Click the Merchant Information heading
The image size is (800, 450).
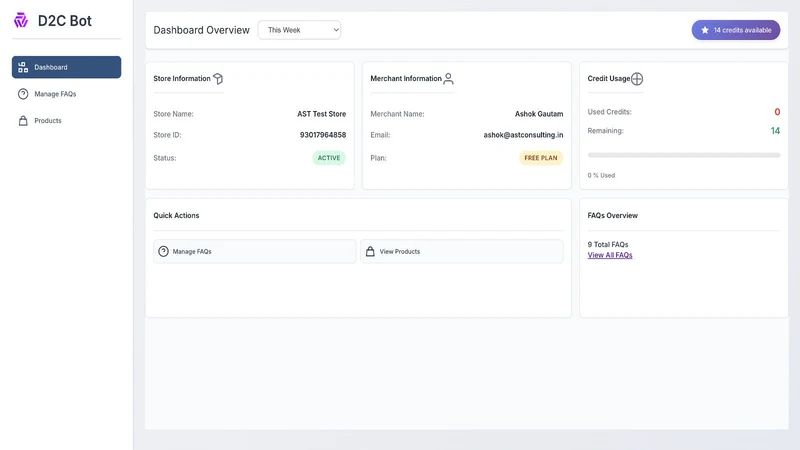406,79
